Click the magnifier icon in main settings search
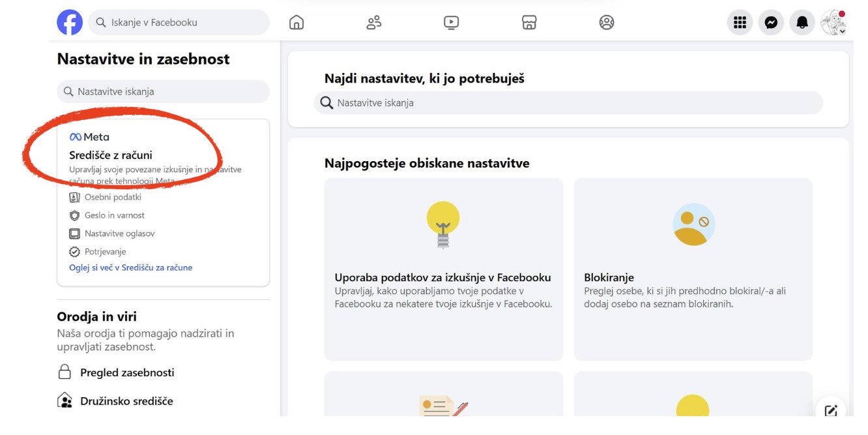The height and width of the screenshot is (435, 868). (326, 103)
